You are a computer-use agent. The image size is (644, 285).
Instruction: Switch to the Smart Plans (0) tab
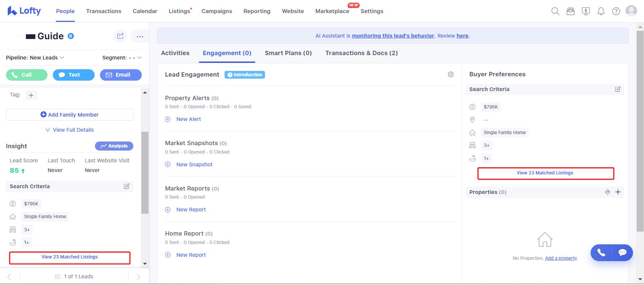pyautogui.click(x=288, y=53)
